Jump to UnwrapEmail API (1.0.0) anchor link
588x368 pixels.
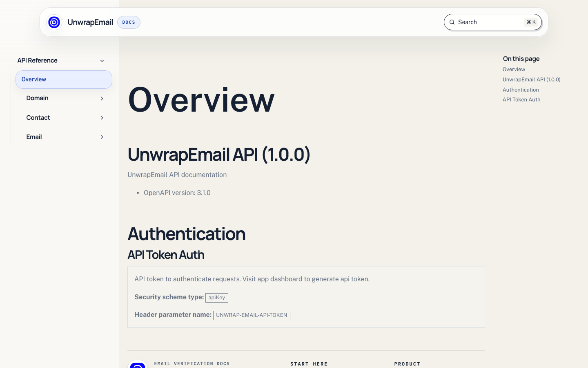coord(531,80)
